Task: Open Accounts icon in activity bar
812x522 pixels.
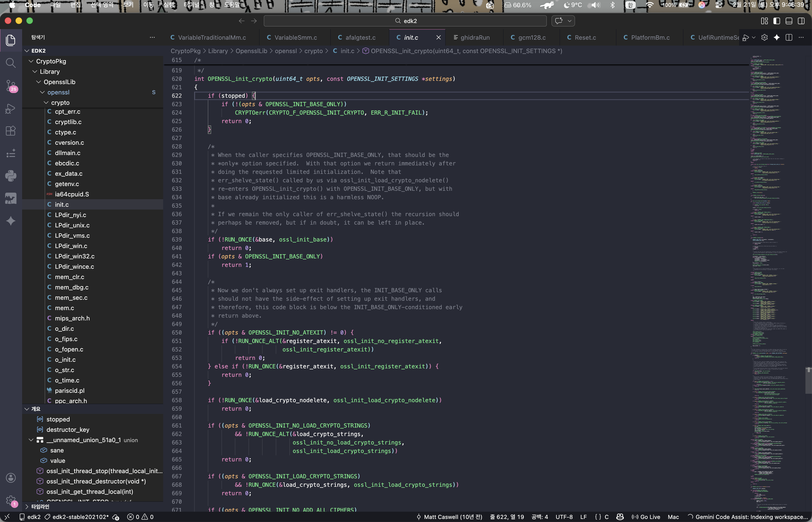Action: [x=11, y=478]
